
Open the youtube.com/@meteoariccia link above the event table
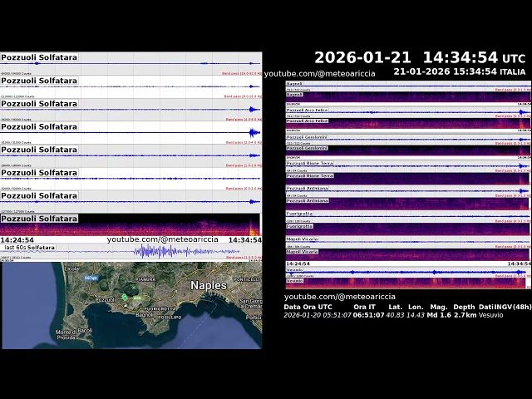(x=340, y=297)
